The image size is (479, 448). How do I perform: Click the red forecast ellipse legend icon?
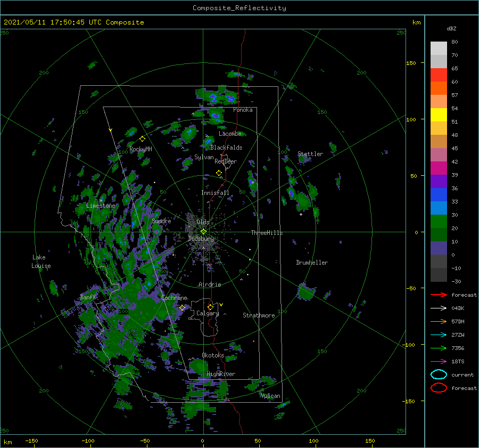[x=439, y=388]
